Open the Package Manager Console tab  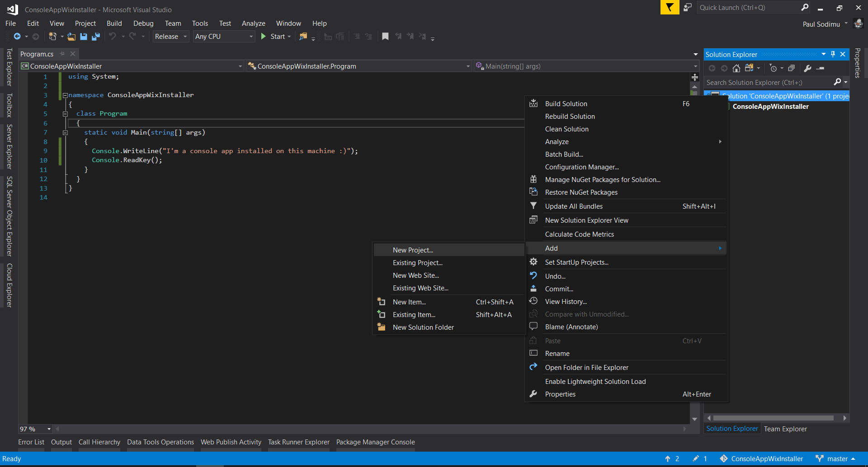tap(375, 442)
